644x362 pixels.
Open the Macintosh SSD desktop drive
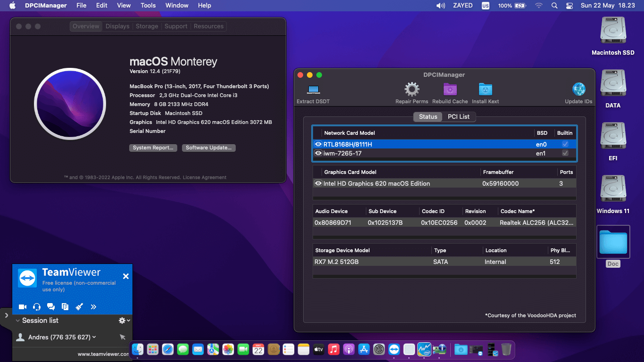point(613,31)
